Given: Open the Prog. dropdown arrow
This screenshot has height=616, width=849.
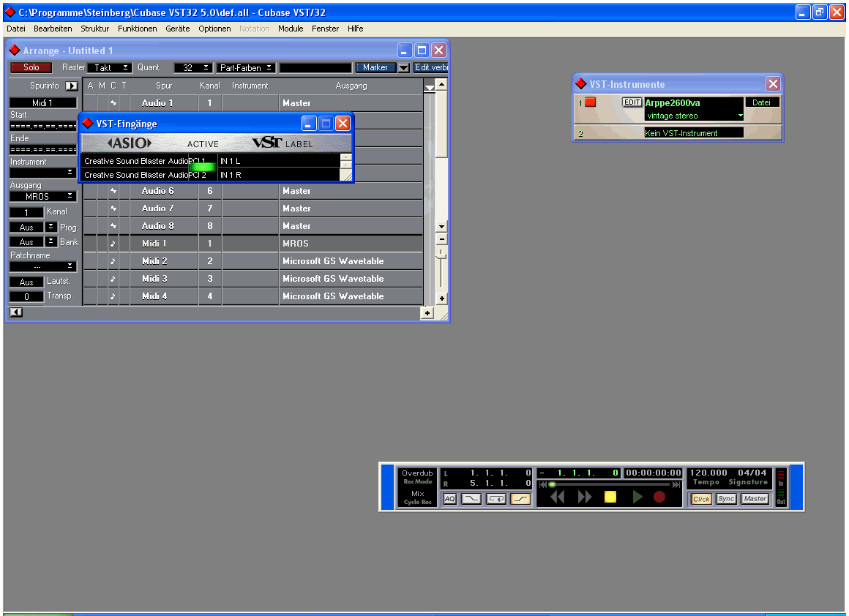Looking at the screenshot, I should point(51,227).
